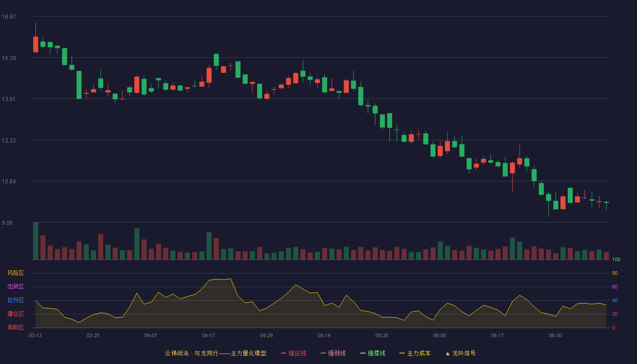This screenshot has width=637, height=364.
Task: Click the 05-14 date axis label
Action: pyautogui.click(x=324, y=335)
